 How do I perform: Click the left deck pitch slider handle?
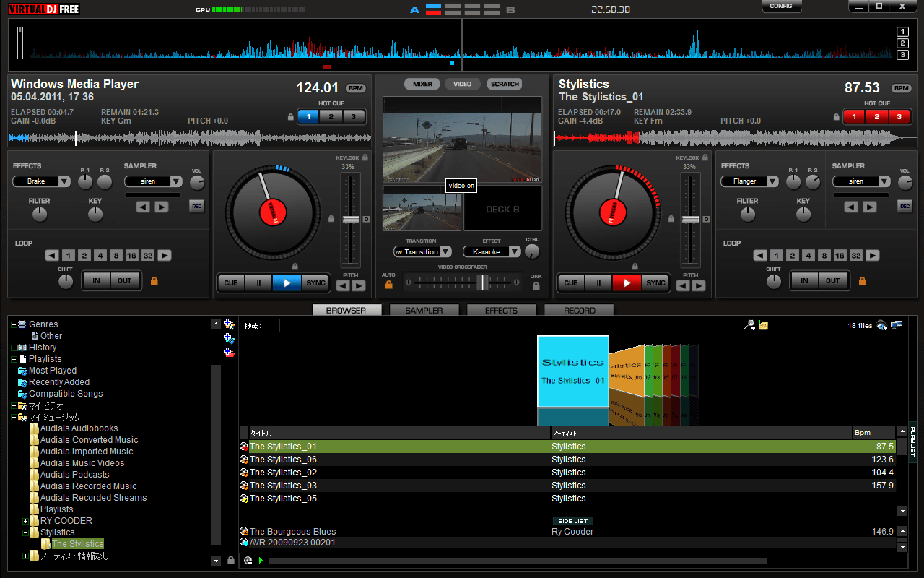click(351, 219)
